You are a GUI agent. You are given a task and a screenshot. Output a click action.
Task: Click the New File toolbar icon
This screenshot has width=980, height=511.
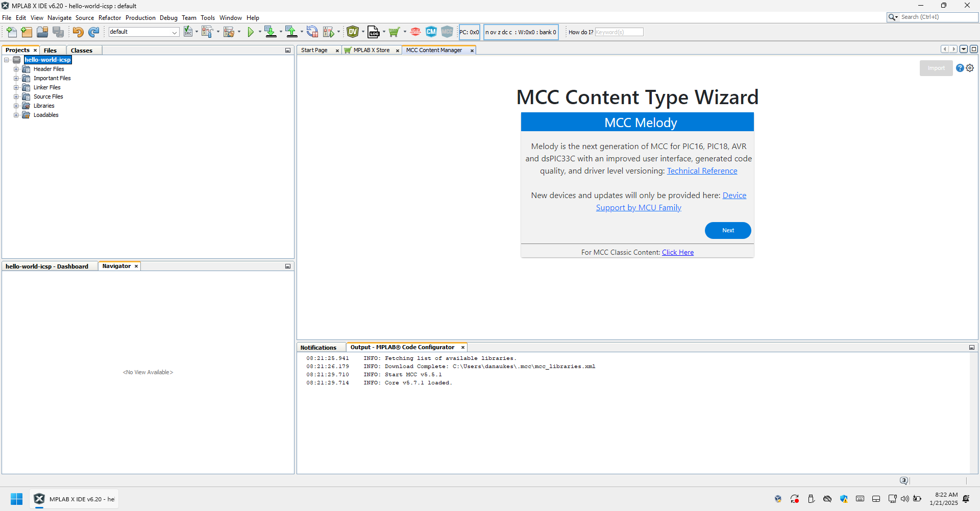[11, 32]
